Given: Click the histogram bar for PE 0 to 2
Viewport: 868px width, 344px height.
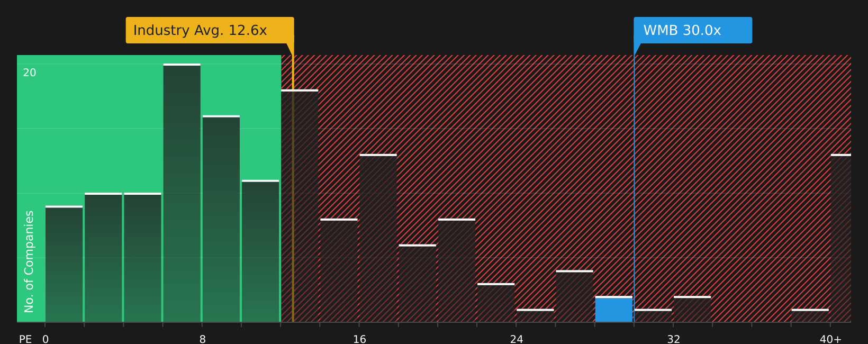Looking at the screenshot, I should click(64, 264).
